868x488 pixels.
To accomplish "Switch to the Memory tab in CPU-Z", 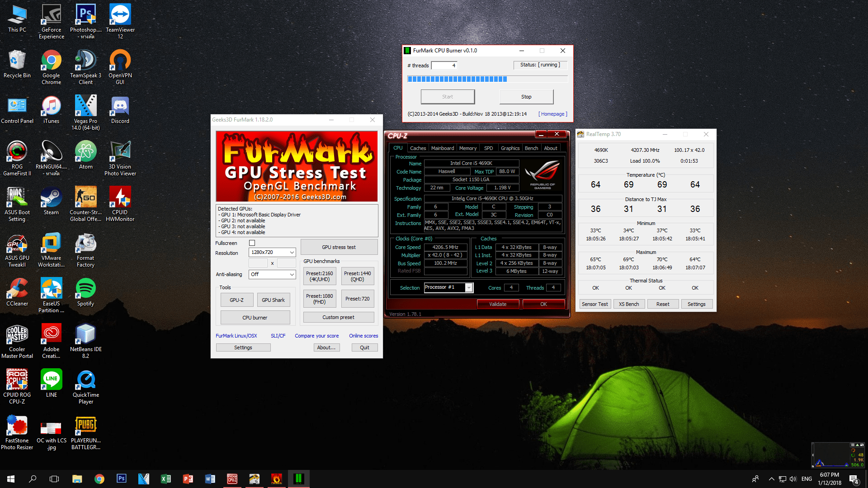I will click(467, 148).
